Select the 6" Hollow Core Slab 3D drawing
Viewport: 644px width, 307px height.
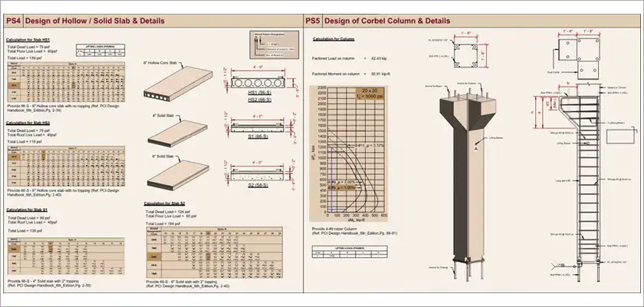(x=178, y=84)
